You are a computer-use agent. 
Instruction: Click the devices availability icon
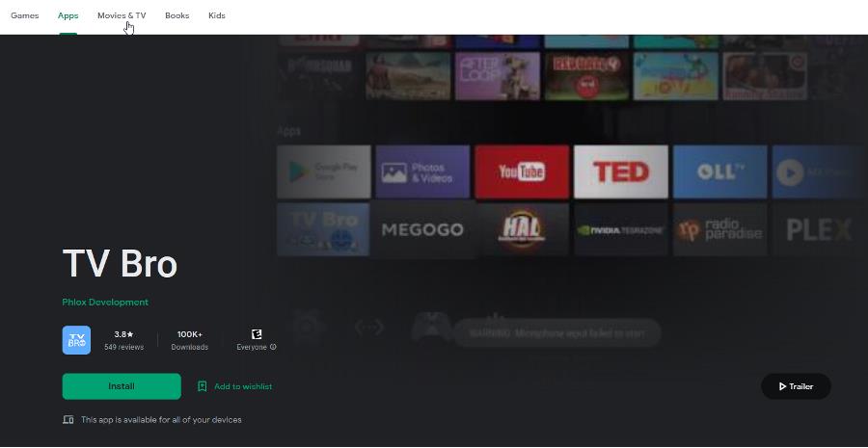pos(68,420)
